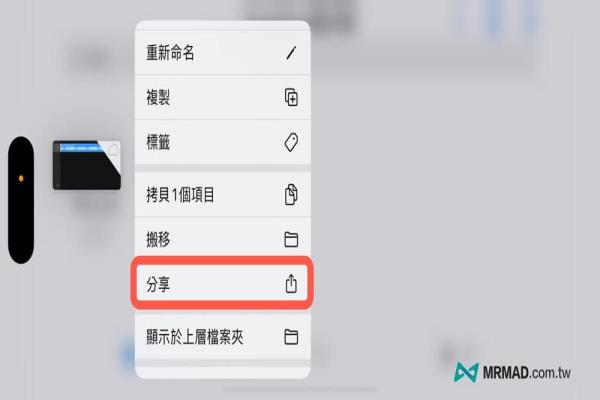Tap the share arrow icon beside 分享
The image size is (600, 400).
[x=291, y=284]
